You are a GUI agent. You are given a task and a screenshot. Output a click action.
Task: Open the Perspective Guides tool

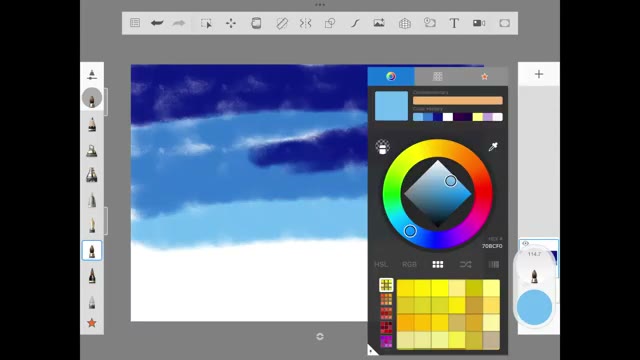[404, 23]
